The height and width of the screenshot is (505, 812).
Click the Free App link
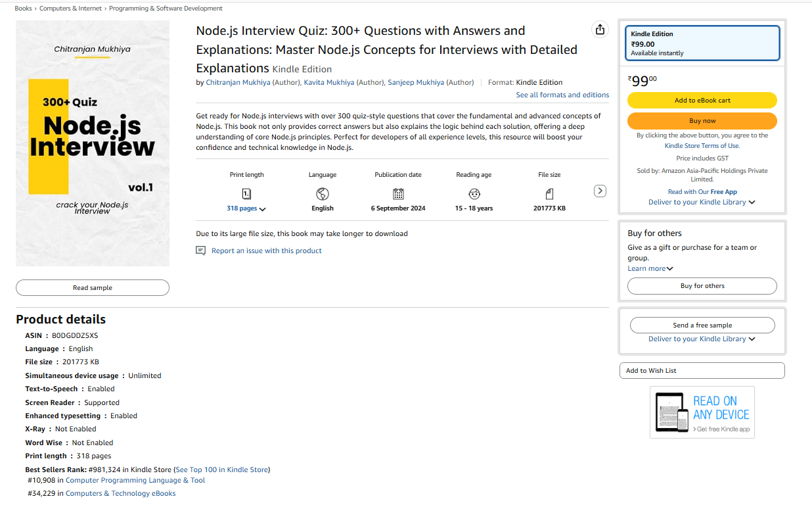pos(724,192)
